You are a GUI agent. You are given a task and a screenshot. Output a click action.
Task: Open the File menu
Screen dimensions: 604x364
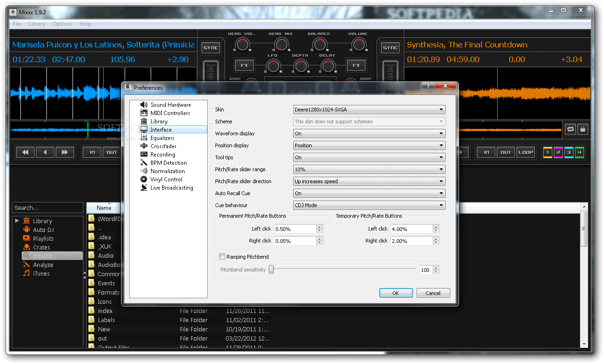pos(17,24)
